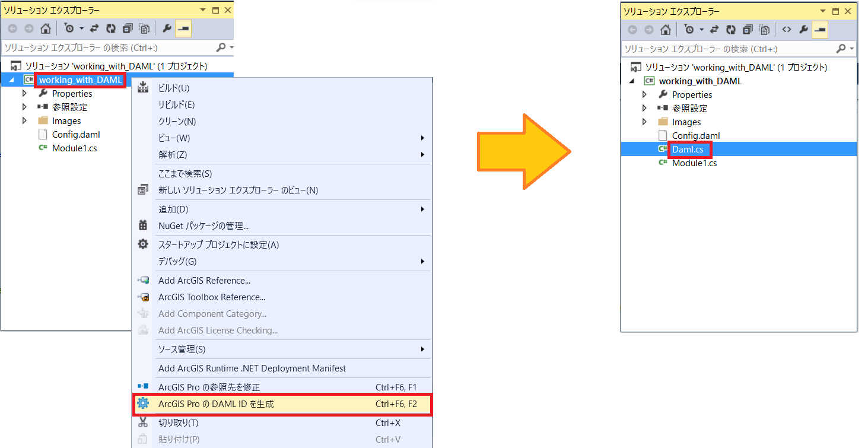Open window position dropdown in right panel title bar

[823, 11]
